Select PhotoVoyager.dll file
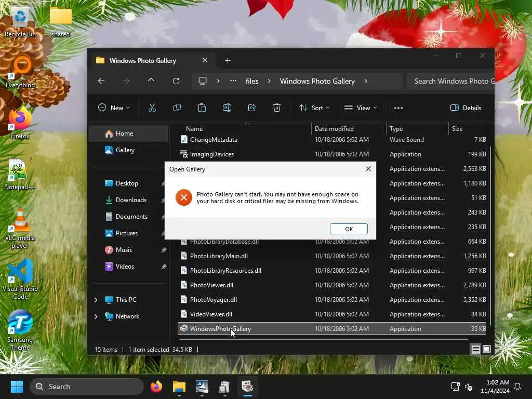Image resolution: width=532 pixels, height=399 pixels. click(x=332, y=300)
